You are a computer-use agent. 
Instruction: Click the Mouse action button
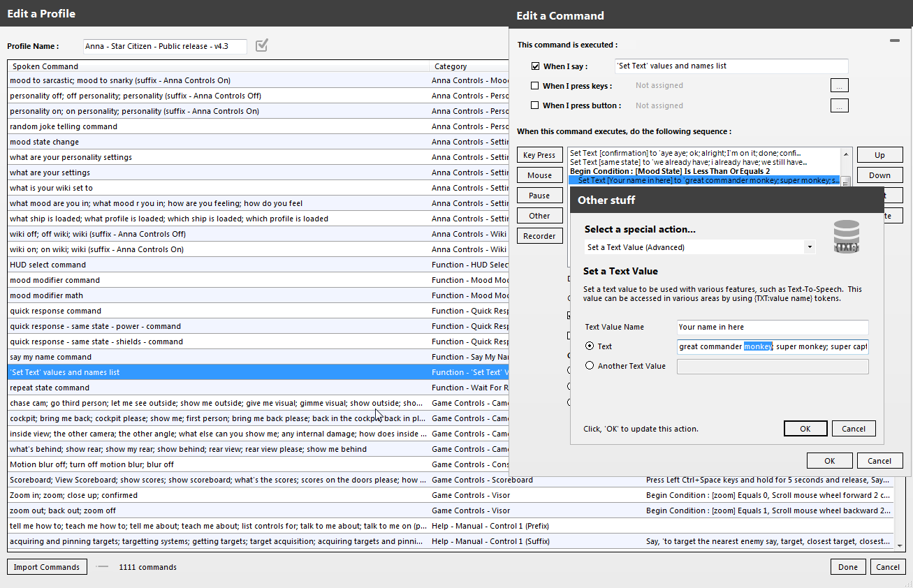point(539,175)
